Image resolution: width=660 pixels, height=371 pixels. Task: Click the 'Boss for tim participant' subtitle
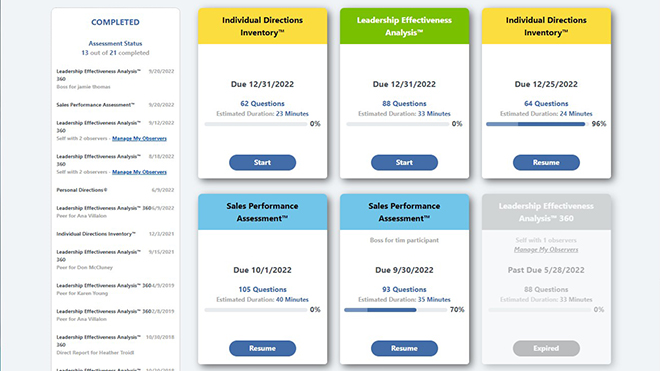[404, 240]
